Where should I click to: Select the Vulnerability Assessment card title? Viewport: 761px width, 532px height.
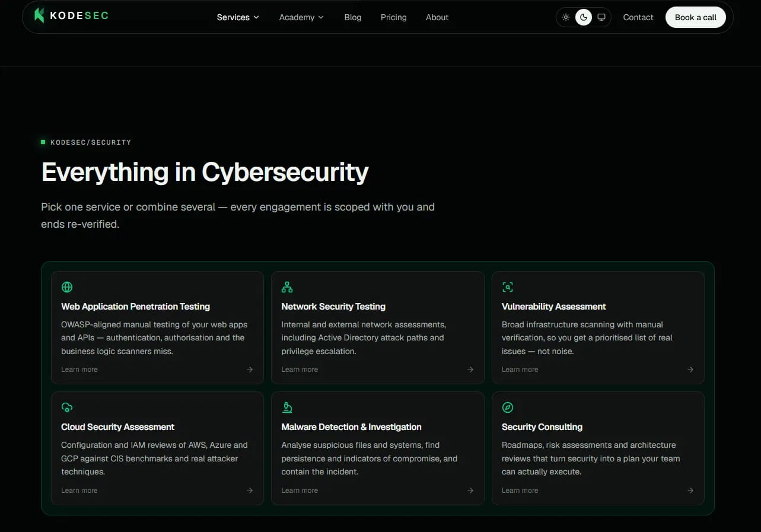coord(554,307)
